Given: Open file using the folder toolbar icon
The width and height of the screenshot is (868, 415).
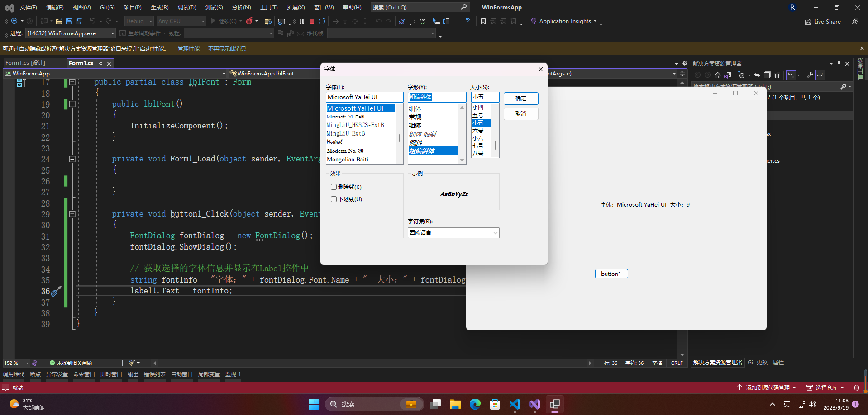Looking at the screenshot, I should [x=59, y=21].
